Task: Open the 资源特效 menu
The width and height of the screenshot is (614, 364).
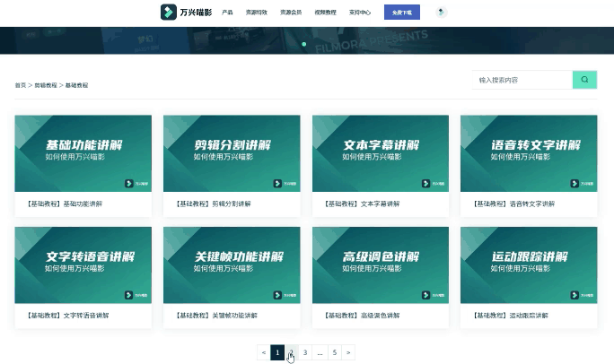Action: pos(257,13)
